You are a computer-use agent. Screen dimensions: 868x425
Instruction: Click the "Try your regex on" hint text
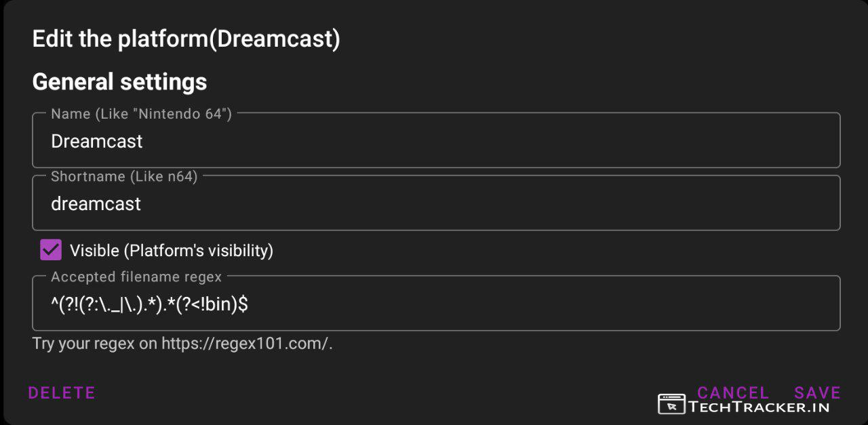click(95, 344)
